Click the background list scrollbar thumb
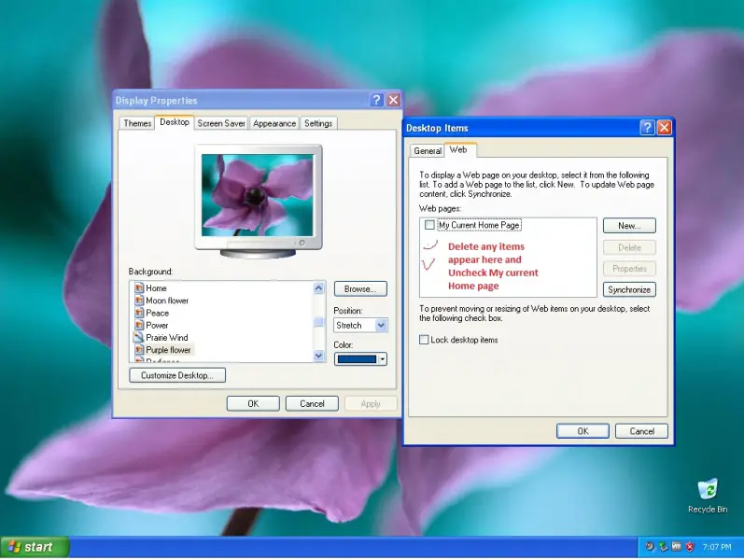 pyautogui.click(x=319, y=322)
